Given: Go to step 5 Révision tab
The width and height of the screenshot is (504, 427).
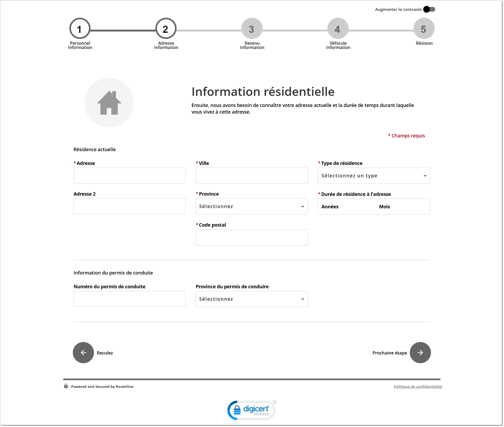Looking at the screenshot, I should pyautogui.click(x=424, y=29).
